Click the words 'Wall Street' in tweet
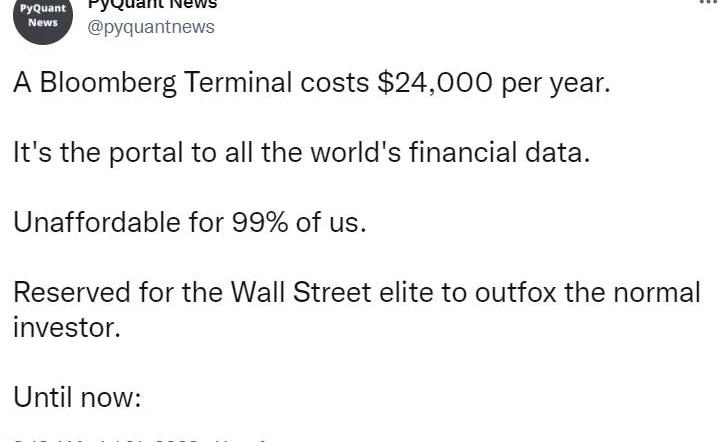This screenshot has height=442, width=727. coord(301,293)
